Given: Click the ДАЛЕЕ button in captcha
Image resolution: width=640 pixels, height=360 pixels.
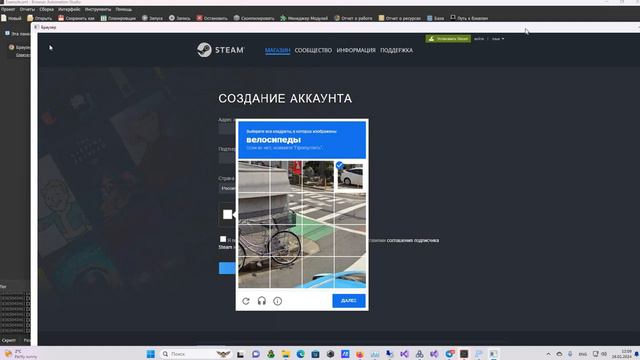Looking at the screenshot, I should pyautogui.click(x=349, y=300).
